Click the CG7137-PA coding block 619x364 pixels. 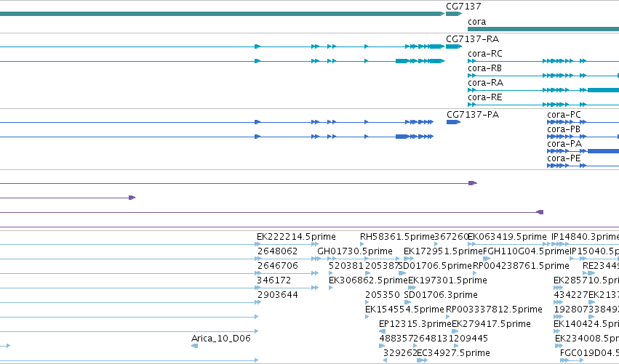click(453, 122)
